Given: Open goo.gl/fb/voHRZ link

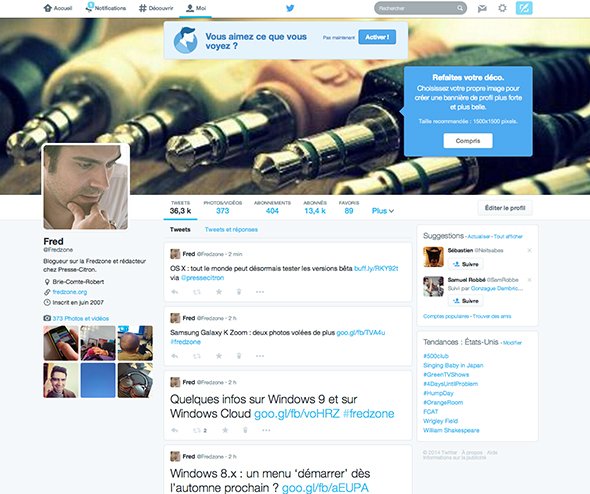Looking at the screenshot, I should coord(297,413).
